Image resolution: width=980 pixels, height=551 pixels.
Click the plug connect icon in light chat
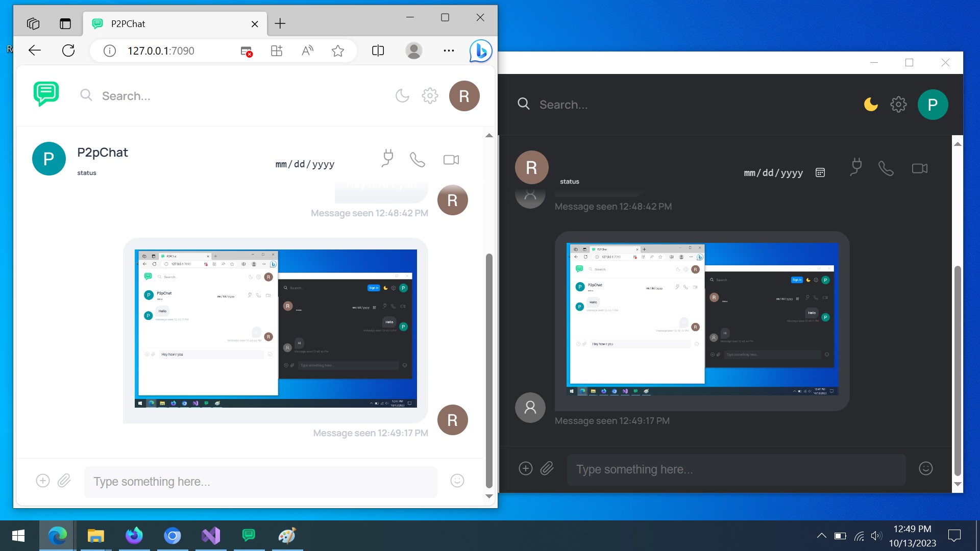[x=387, y=158]
